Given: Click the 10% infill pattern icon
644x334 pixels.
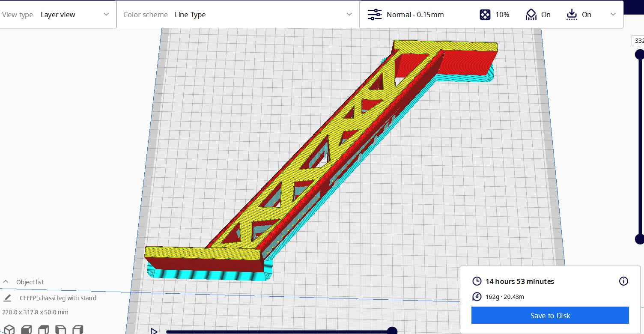Looking at the screenshot, I should 485,15.
